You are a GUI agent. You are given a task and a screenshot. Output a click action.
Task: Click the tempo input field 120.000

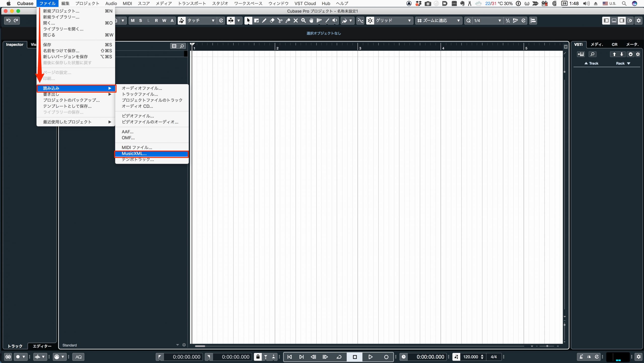click(470, 356)
